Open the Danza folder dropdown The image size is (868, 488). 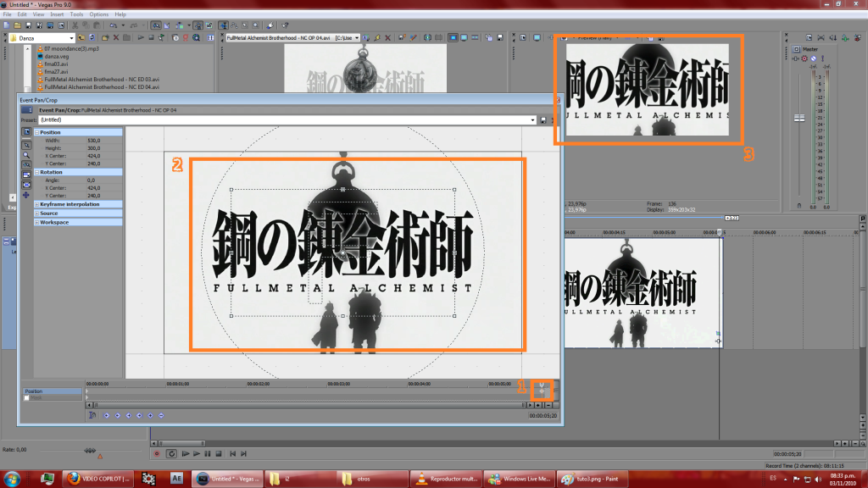[71, 38]
